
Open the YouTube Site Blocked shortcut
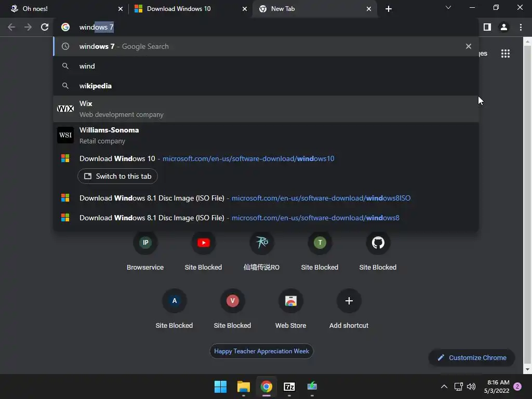click(x=203, y=251)
